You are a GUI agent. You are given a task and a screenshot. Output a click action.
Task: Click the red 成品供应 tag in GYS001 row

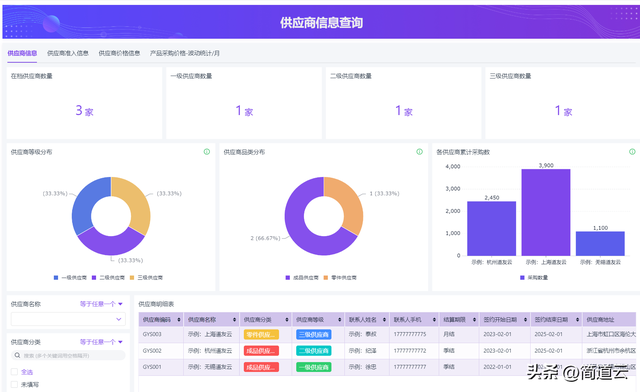point(261,367)
